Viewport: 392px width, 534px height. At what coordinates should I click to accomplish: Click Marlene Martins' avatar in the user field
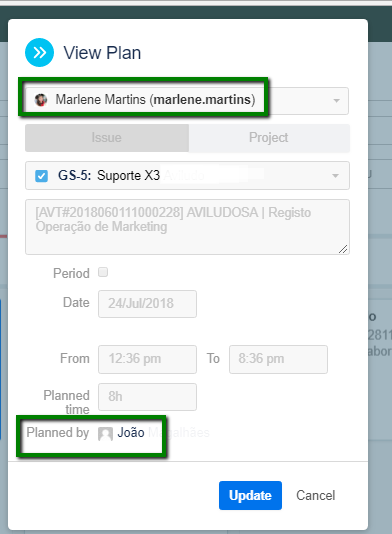pos(41,100)
